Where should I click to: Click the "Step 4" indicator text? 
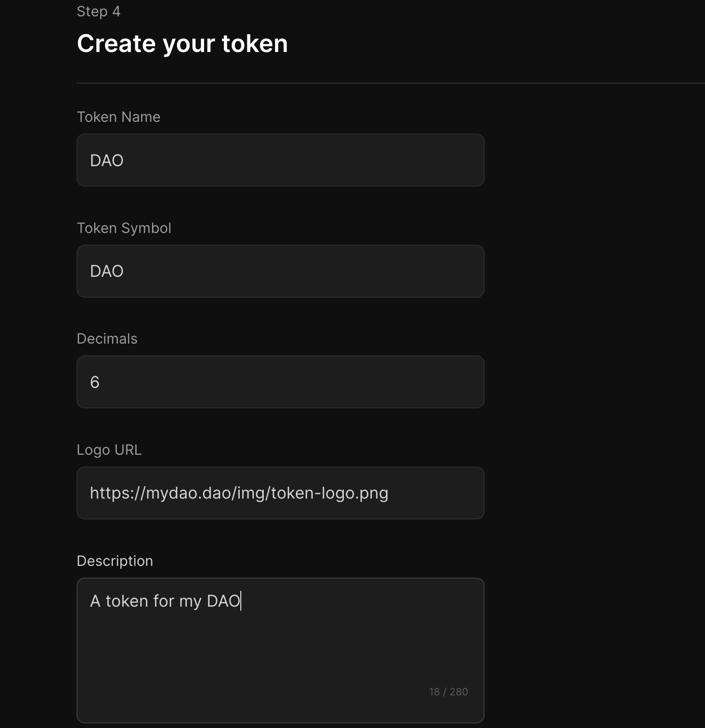pos(98,11)
